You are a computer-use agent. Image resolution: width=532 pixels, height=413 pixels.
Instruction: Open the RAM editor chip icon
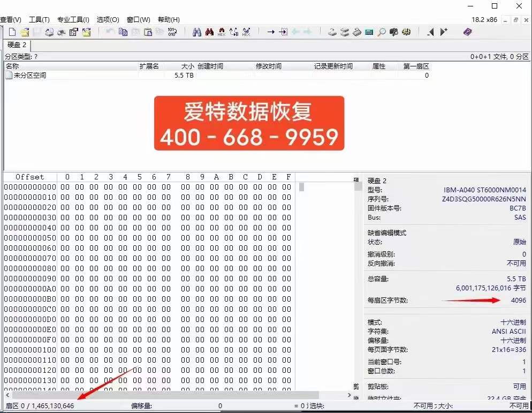click(356, 32)
